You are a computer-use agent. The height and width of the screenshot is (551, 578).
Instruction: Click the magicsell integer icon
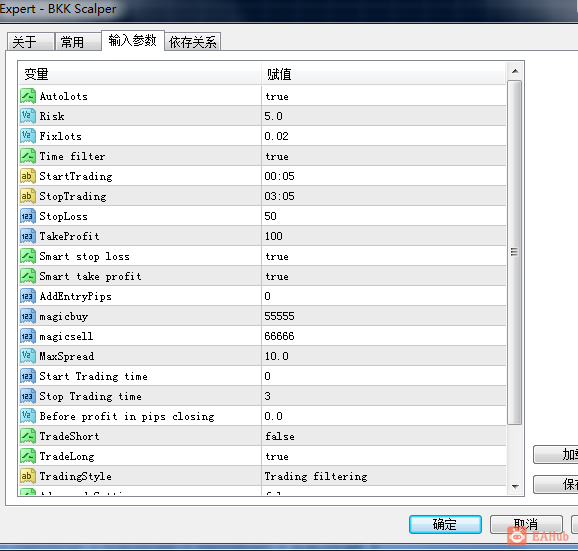pyautogui.click(x=28, y=336)
